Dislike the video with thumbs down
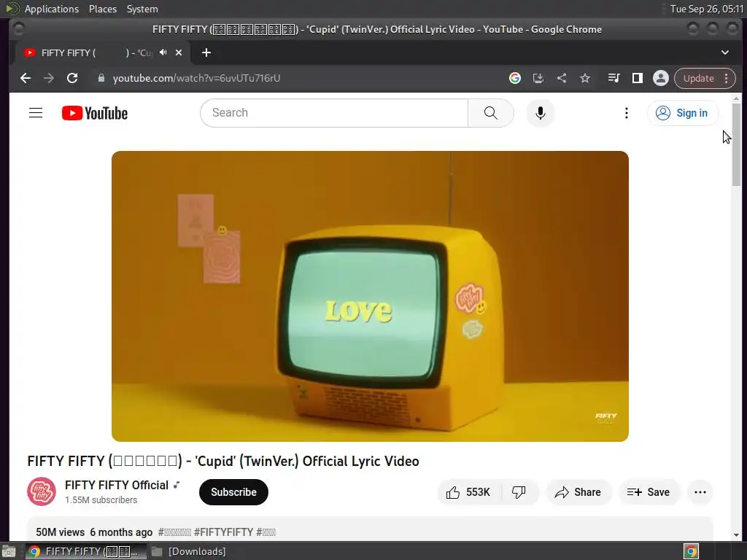 click(519, 492)
